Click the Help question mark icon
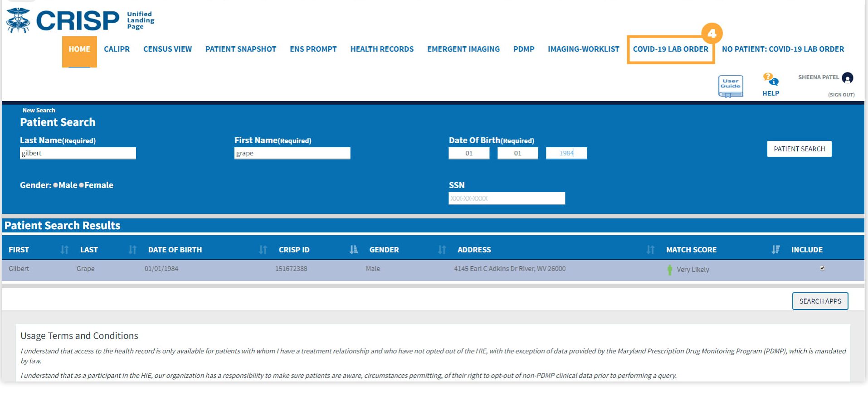Screen dimensions: 868x396 pos(770,79)
